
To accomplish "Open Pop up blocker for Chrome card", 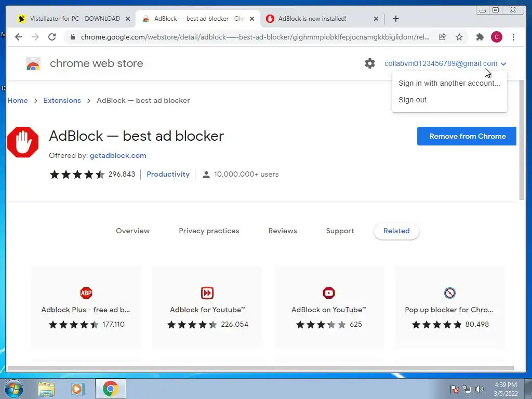I will (x=449, y=308).
